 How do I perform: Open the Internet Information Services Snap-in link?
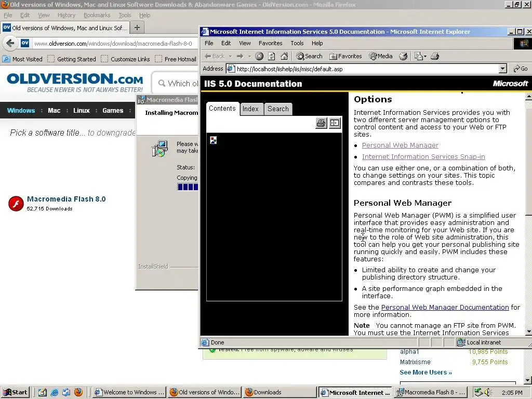click(423, 157)
